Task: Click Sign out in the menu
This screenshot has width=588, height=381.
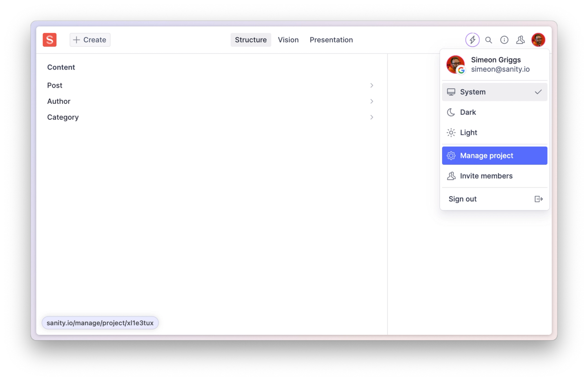Action: 462,199
